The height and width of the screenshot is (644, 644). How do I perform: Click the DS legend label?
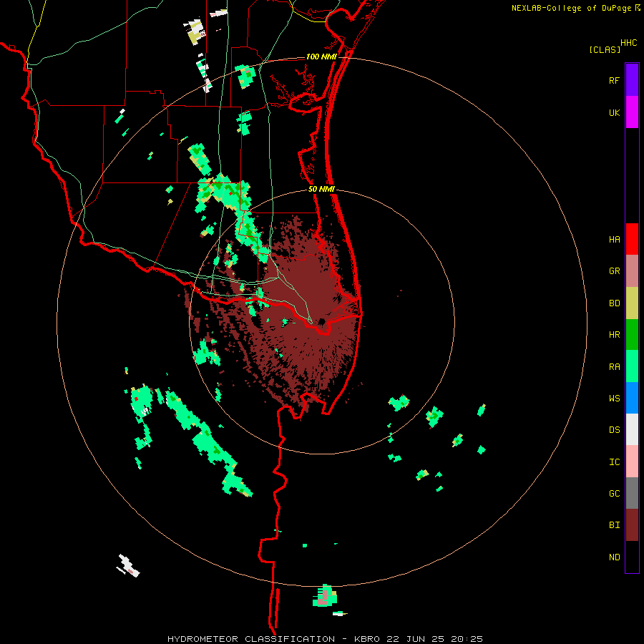point(614,430)
